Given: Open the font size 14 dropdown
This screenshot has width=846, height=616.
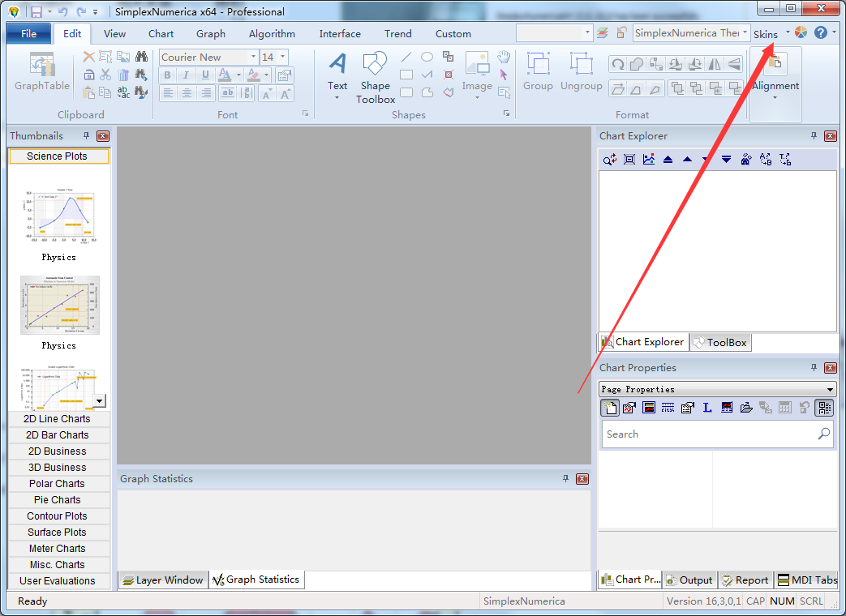Looking at the screenshot, I should tap(282, 57).
